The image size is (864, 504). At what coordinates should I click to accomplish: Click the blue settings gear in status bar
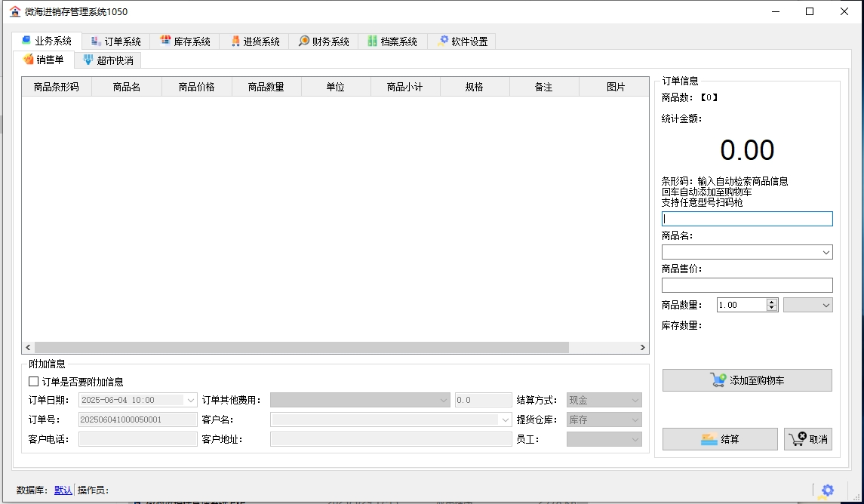pyautogui.click(x=828, y=490)
